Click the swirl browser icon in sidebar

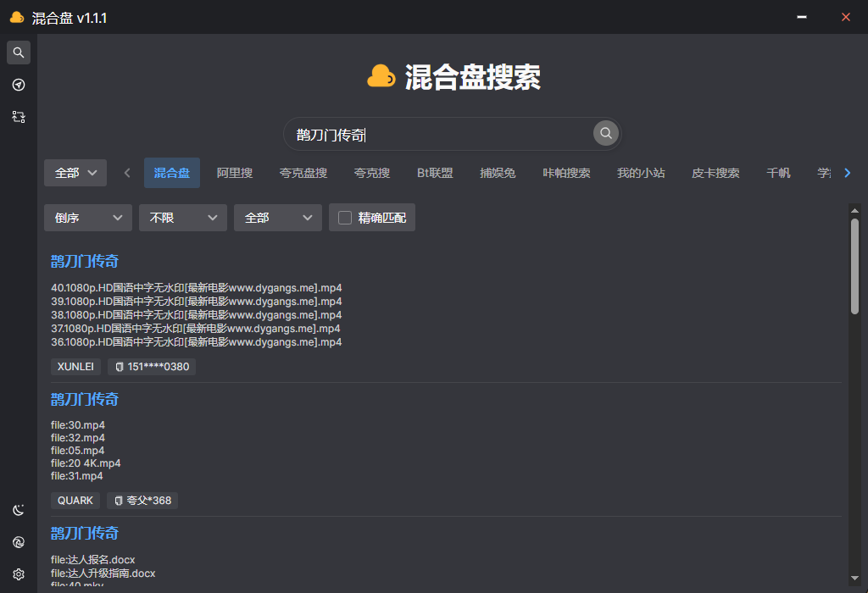pos(19,542)
